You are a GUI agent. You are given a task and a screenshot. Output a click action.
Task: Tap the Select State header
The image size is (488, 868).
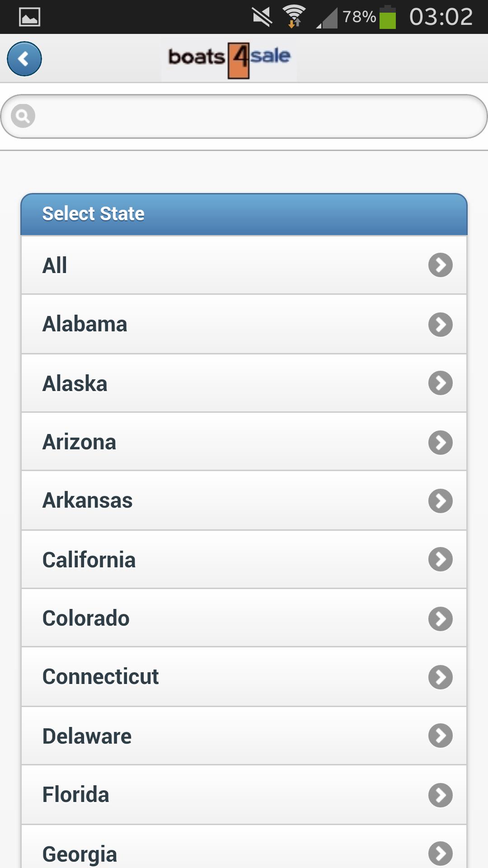[x=244, y=214]
